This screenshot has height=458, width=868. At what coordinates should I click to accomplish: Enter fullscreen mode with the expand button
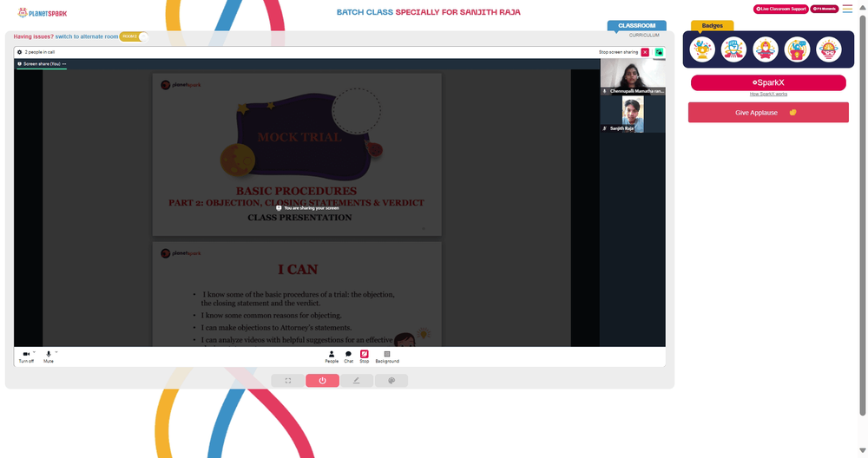288,381
